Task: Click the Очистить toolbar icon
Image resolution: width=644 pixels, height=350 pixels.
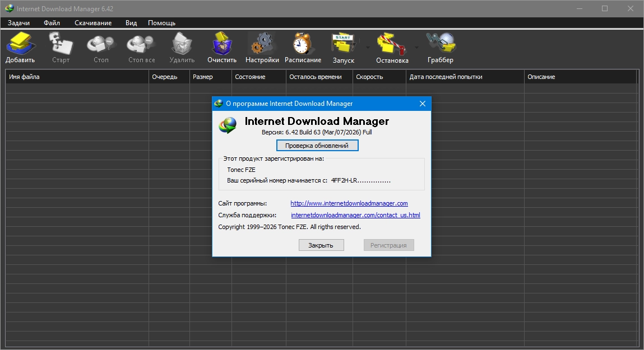Action: click(x=221, y=48)
